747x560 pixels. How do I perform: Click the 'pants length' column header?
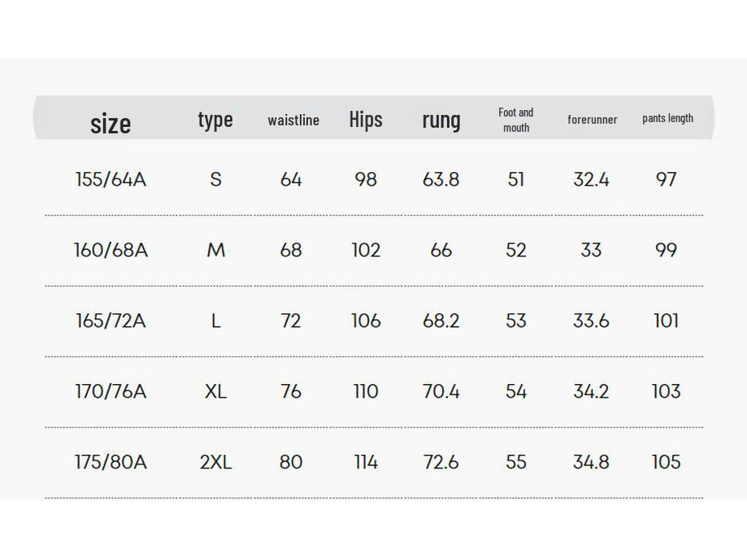(667, 118)
